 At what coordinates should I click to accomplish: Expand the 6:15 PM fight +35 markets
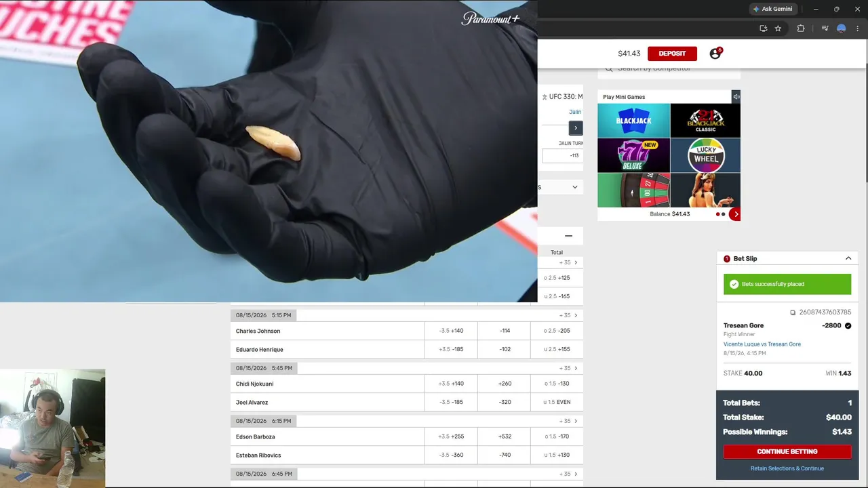568,421
